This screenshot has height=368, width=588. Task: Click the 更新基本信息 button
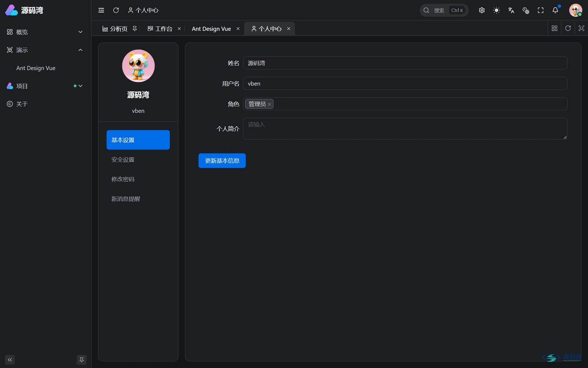coord(222,161)
